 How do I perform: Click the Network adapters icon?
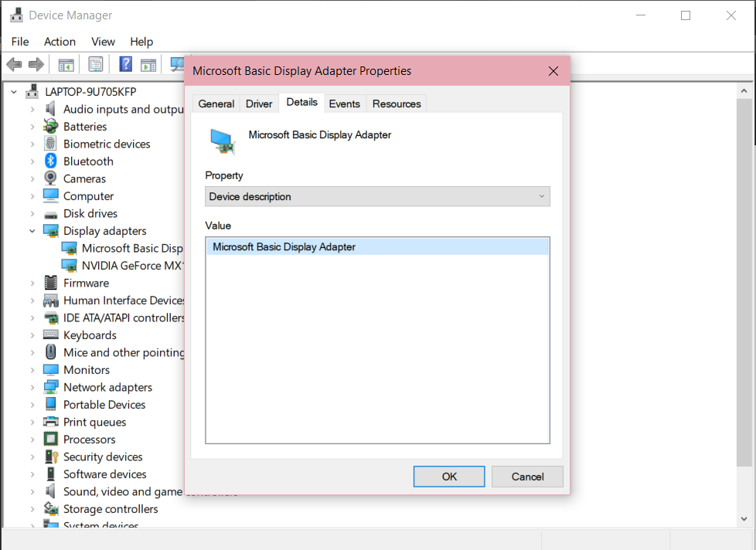pyautogui.click(x=50, y=387)
